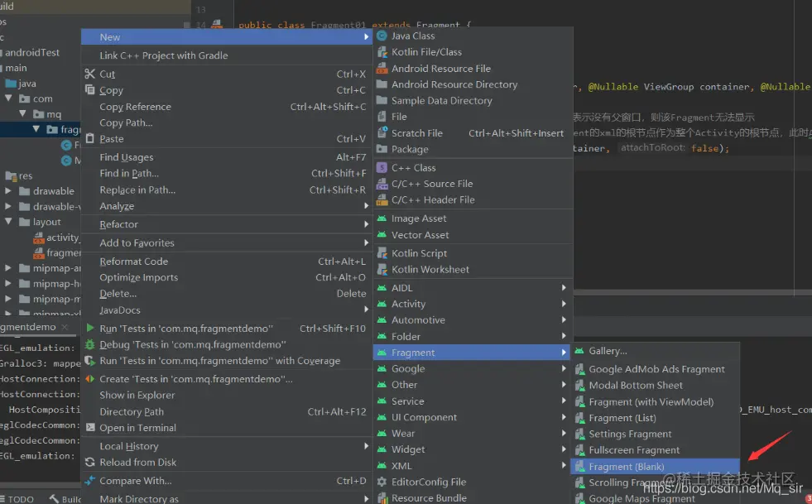Select Fragment (Blank) template

pos(655,466)
